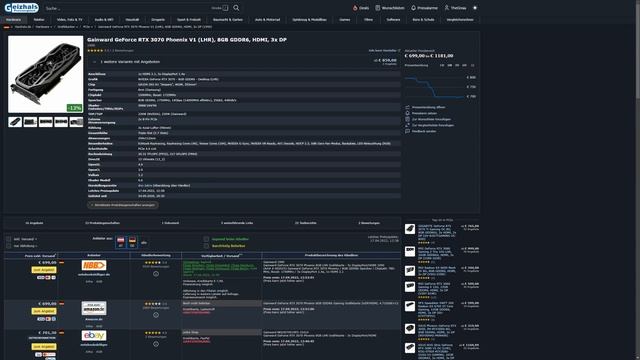Enlarge the main graphics card image
The width and height of the screenshot is (640, 360).
[45, 74]
